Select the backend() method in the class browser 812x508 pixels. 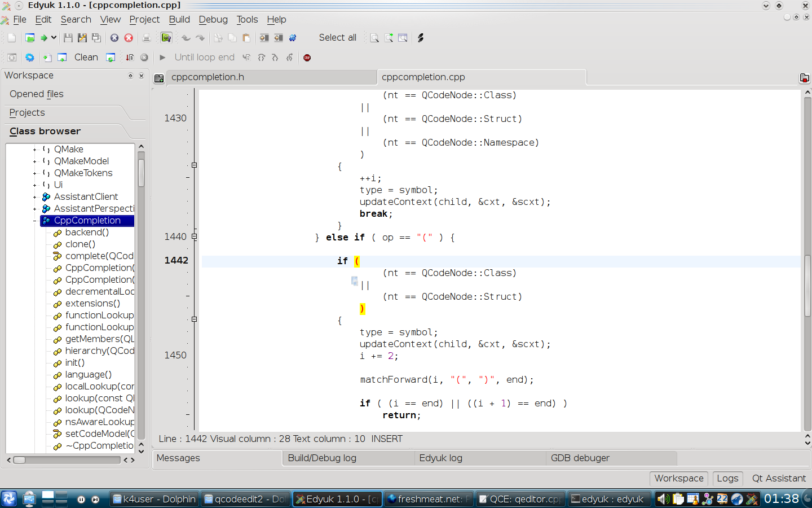[x=87, y=233]
